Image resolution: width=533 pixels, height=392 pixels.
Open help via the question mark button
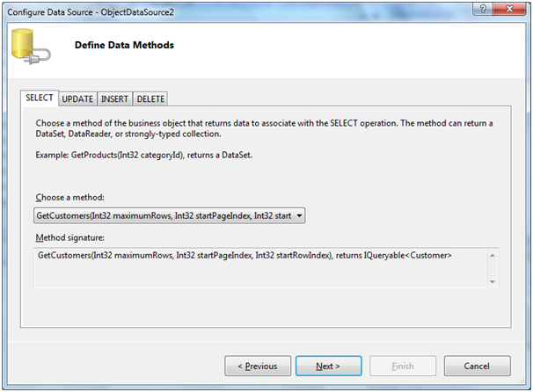(483, 9)
